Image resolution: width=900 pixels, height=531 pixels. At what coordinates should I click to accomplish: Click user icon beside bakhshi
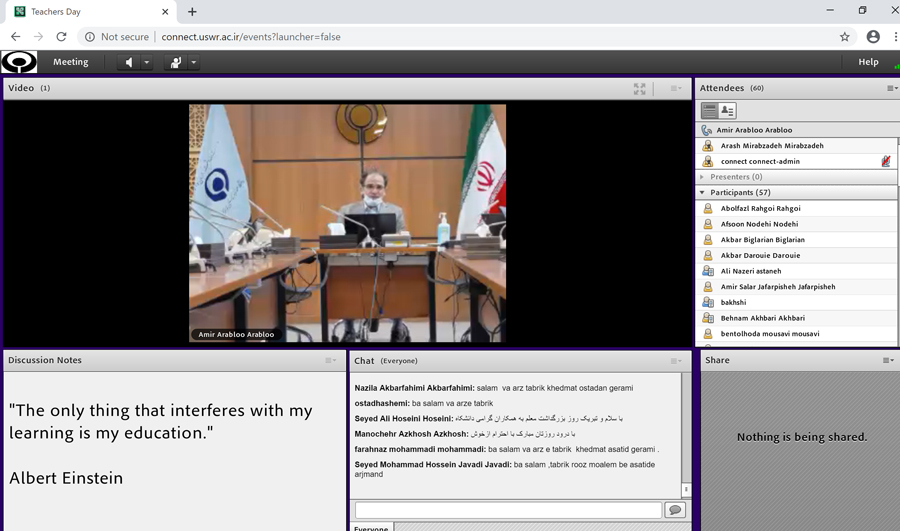tap(708, 302)
